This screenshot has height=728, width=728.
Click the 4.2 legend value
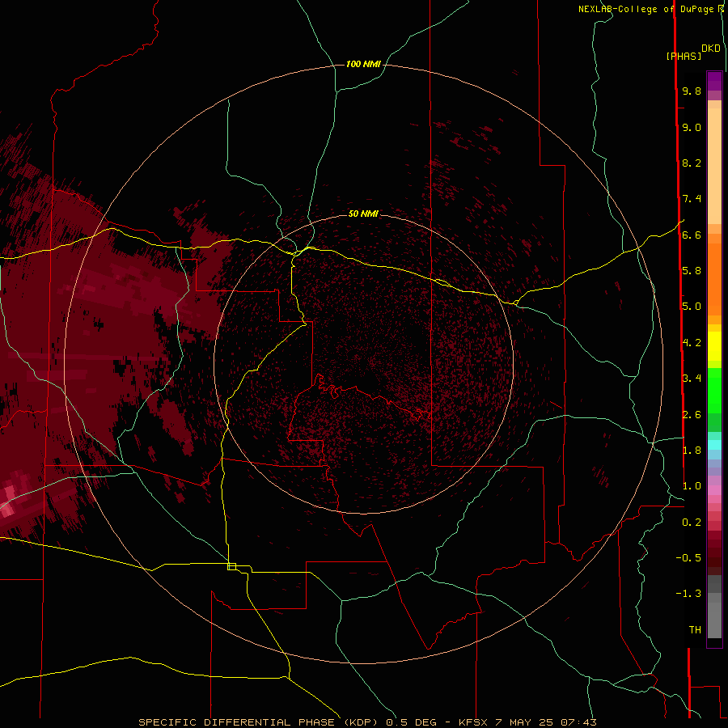(692, 343)
